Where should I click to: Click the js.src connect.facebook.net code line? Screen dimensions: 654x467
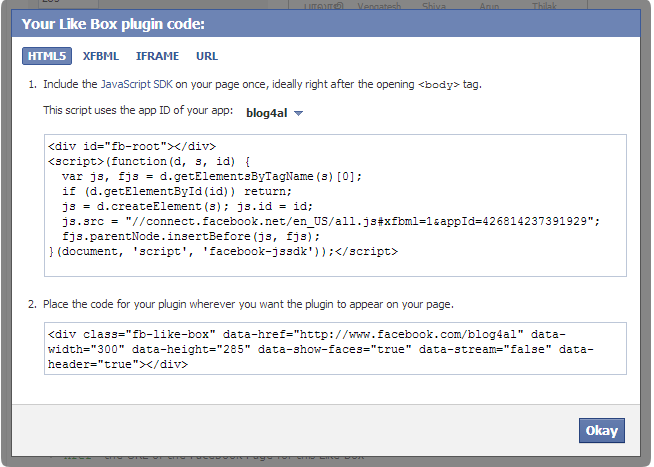pyautogui.click(x=331, y=221)
